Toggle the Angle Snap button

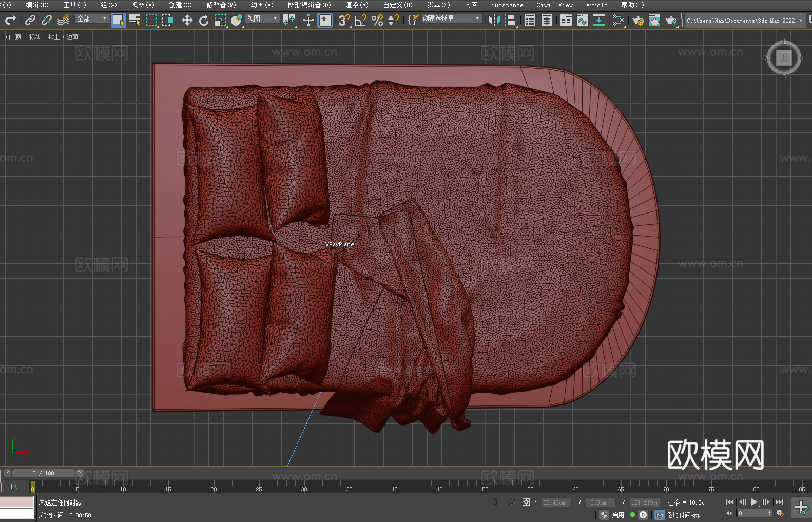361,21
